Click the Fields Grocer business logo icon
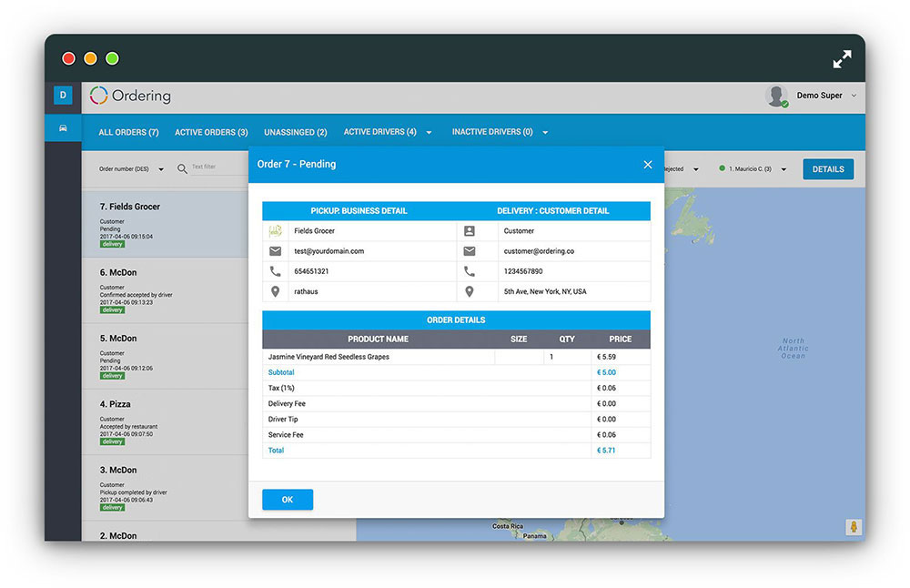Viewport: 910px width, 588px height. (275, 230)
